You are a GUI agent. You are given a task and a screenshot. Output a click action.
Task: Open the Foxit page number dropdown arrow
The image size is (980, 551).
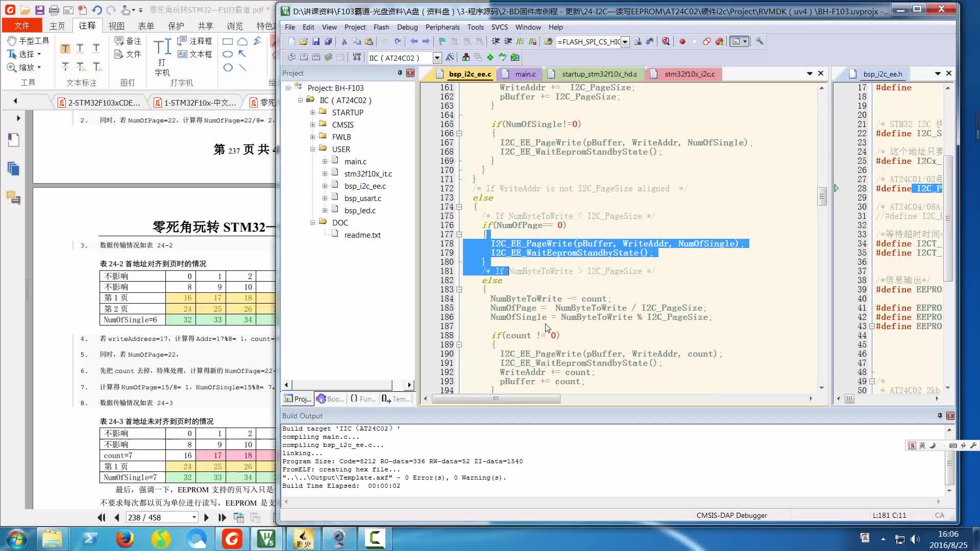pyautogui.click(x=194, y=517)
